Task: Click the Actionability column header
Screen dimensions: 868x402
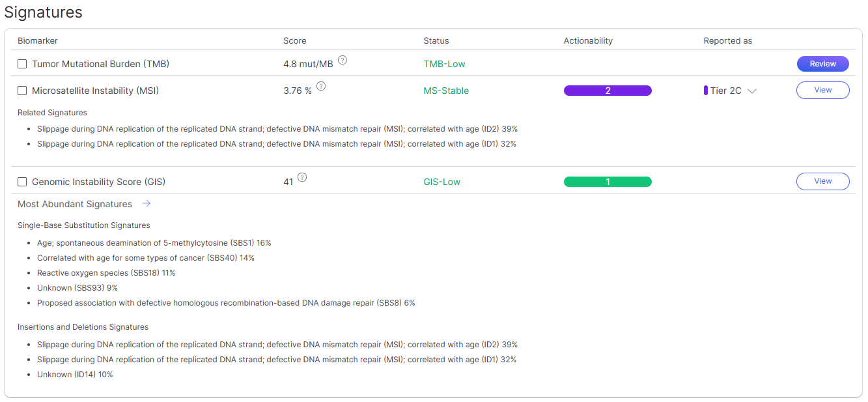Action: [x=588, y=40]
